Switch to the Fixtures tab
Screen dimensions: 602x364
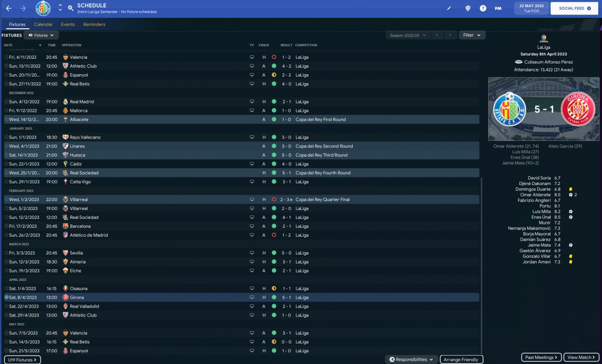(17, 24)
